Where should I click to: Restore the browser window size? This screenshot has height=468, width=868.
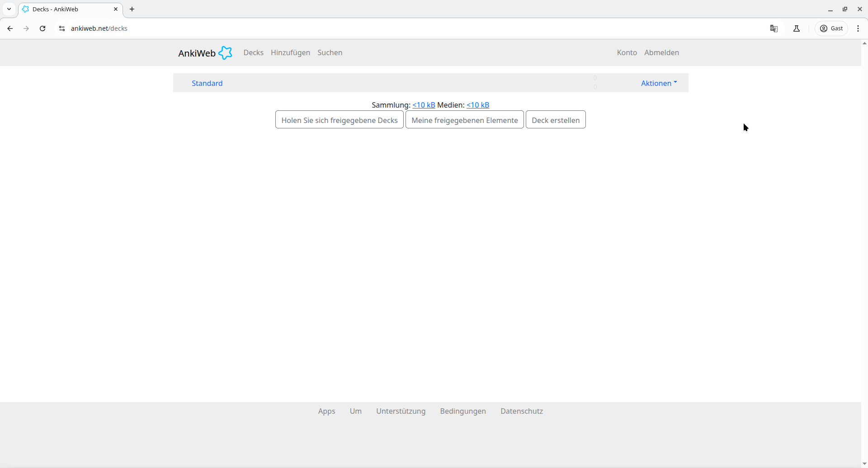pyautogui.click(x=845, y=9)
